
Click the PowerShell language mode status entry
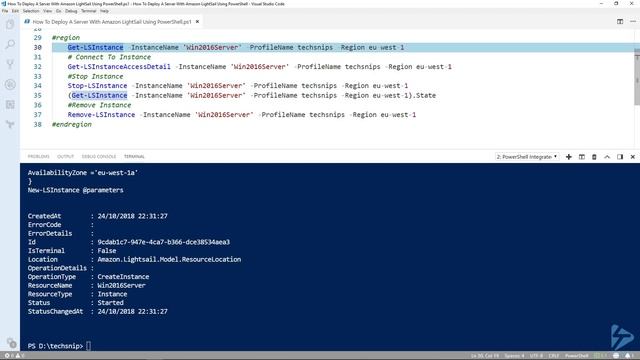click(x=576, y=356)
